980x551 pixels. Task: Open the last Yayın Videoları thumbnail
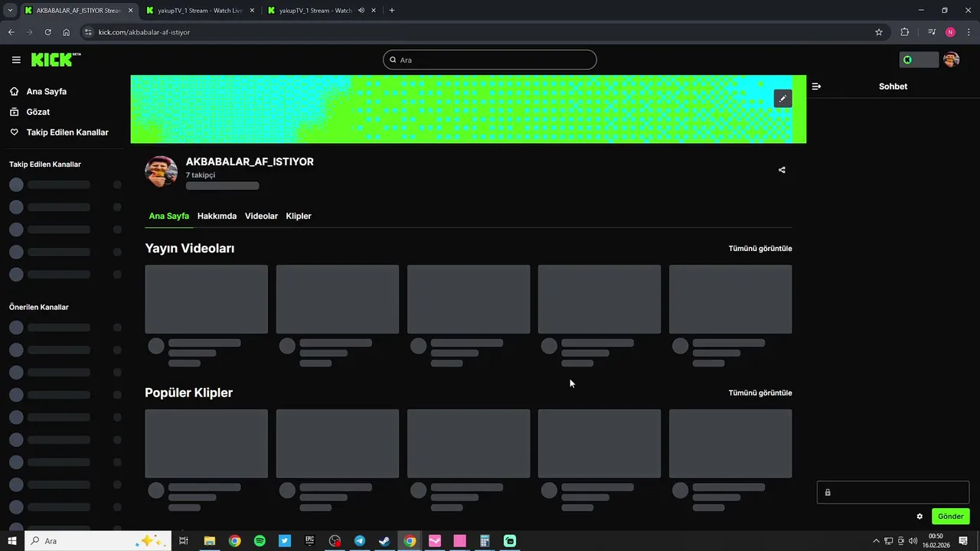(x=730, y=299)
